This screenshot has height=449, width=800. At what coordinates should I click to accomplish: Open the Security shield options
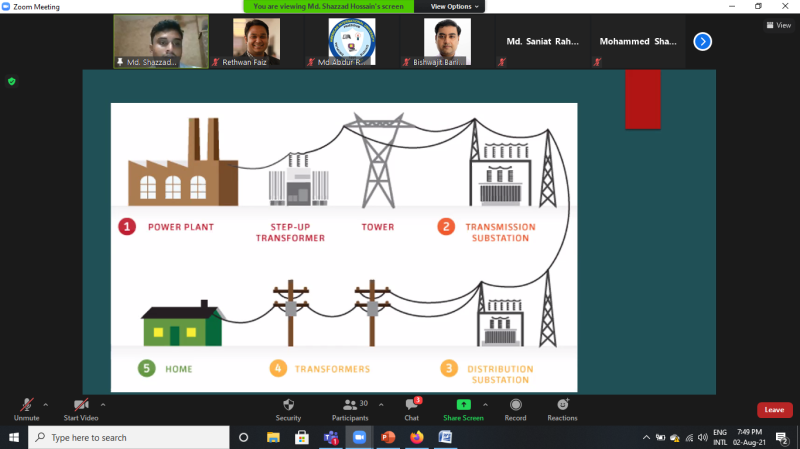[x=288, y=407]
